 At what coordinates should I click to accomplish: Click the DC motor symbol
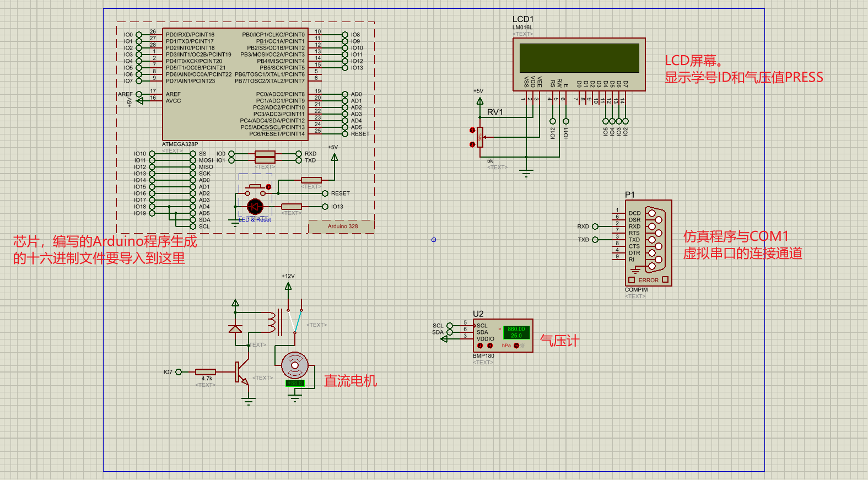coord(295,365)
